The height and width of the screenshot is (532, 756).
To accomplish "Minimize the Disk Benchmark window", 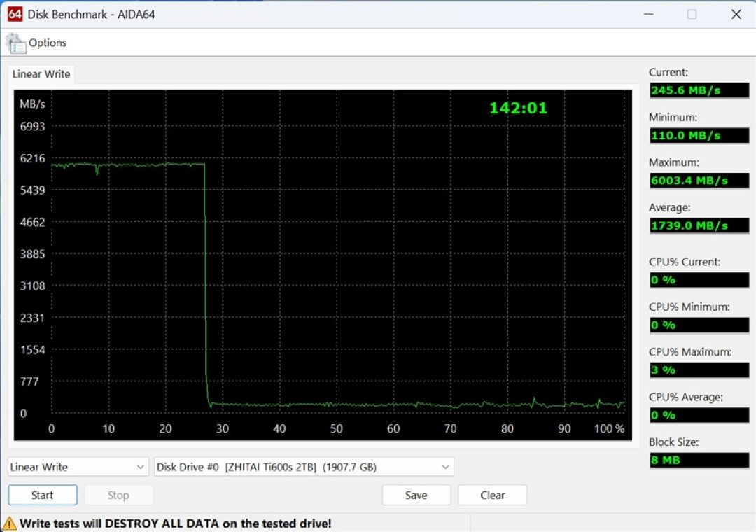I will 648,15.
